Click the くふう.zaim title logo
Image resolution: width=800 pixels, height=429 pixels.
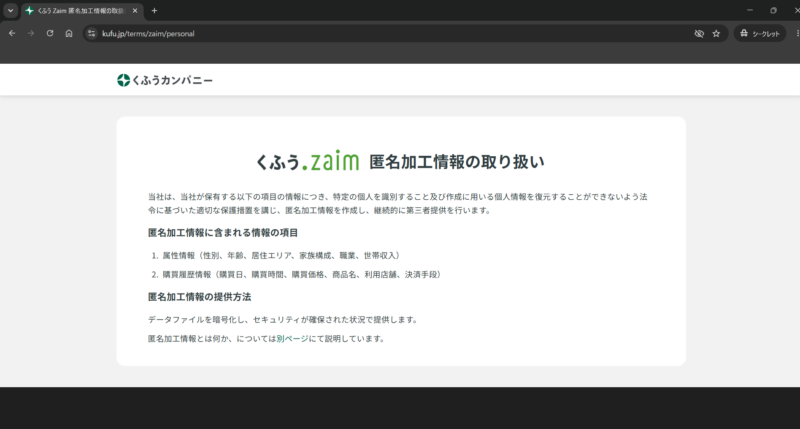tap(308, 161)
